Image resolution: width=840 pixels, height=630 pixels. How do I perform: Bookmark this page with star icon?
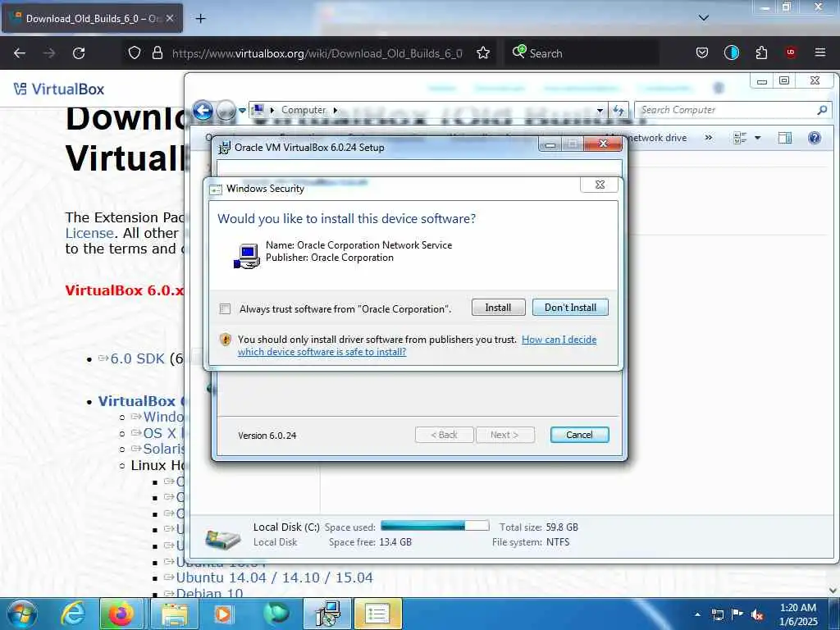click(483, 53)
